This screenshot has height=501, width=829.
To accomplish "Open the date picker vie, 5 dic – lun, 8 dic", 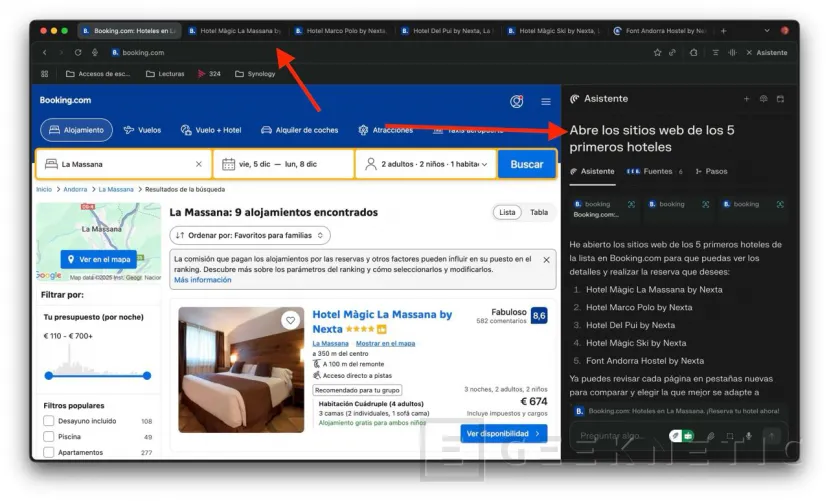I will point(284,164).
